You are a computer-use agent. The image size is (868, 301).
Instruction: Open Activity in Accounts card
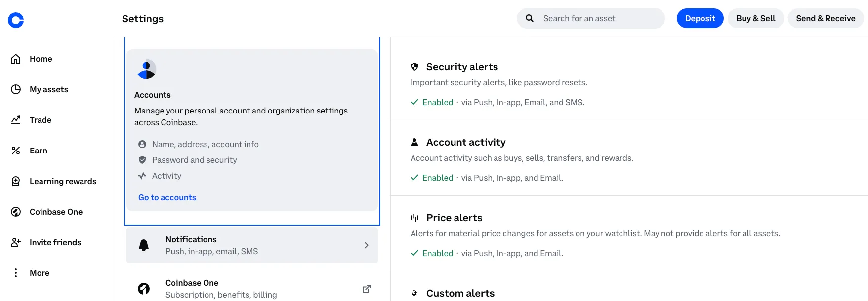166,176
